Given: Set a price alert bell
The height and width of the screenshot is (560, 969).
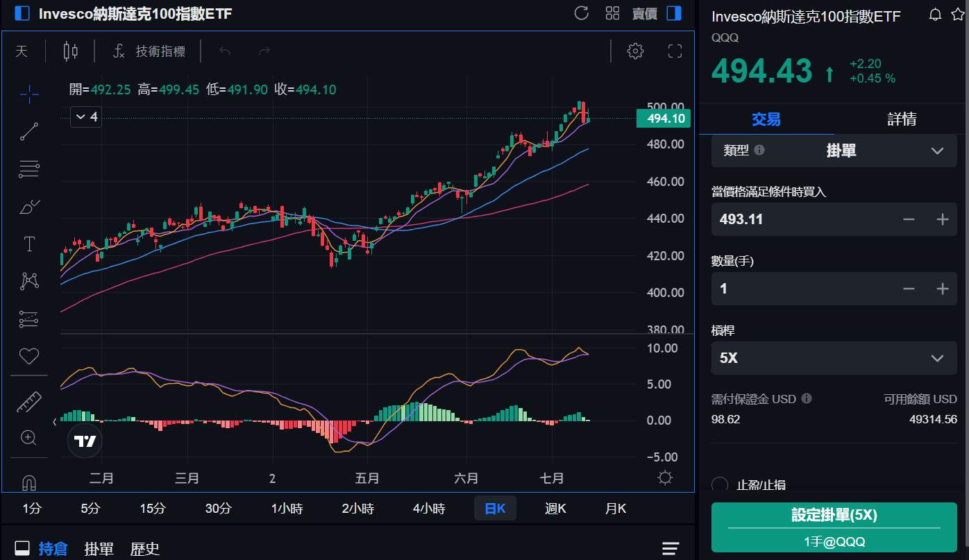Looking at the screenshot, I should tap(935, 15).
